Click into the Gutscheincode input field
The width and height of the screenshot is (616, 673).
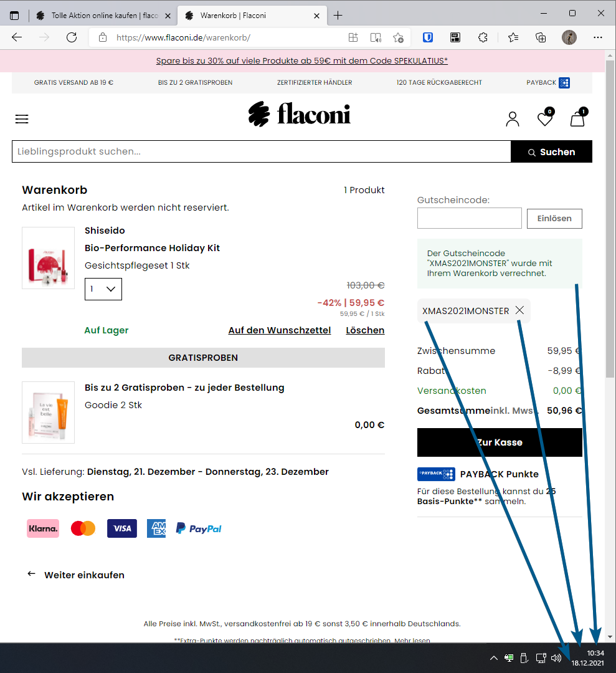(469, 219)
